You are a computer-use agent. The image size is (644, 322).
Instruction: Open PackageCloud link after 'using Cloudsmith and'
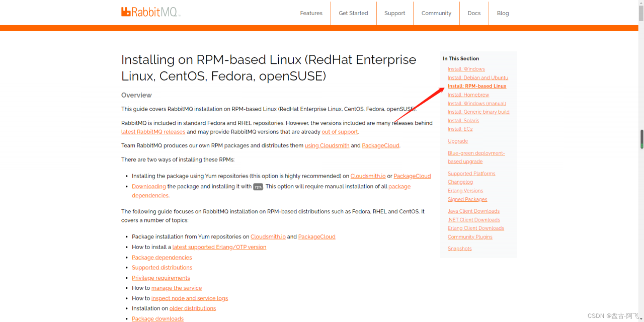click(x=380, y=145)
